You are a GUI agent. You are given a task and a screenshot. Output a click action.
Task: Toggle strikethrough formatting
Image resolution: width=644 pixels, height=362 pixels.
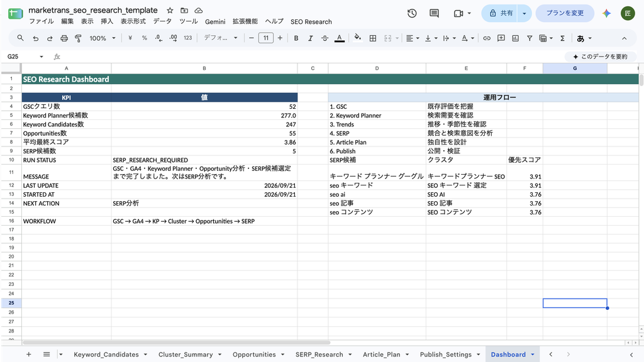tap(325, 38)
